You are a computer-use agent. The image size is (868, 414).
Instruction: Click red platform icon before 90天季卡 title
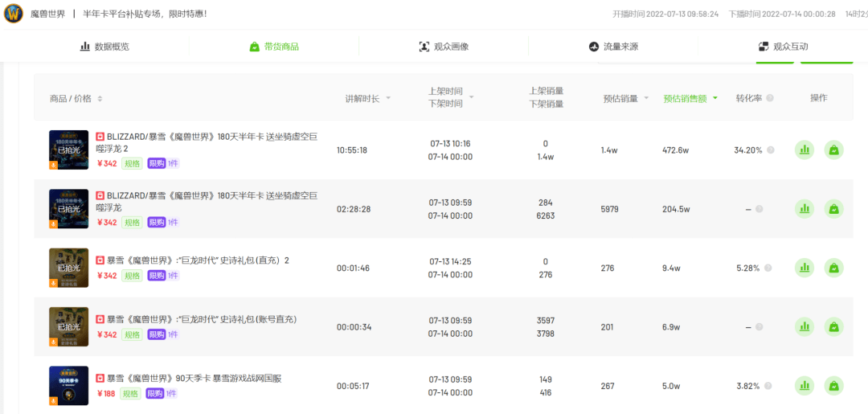coord(100,379)
